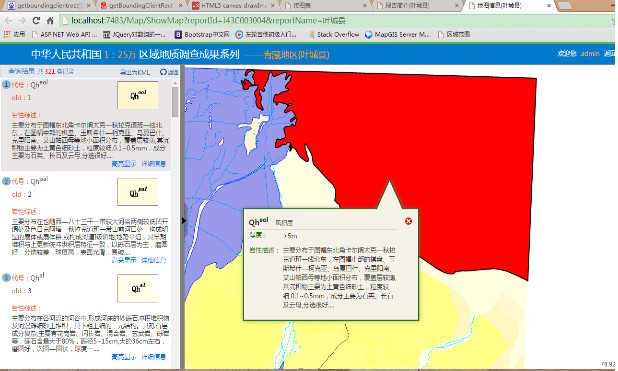The height and width of the screenshot is (371, 618).
Task: Click the refresh icon in results header
Action: (x=163, y=72)
